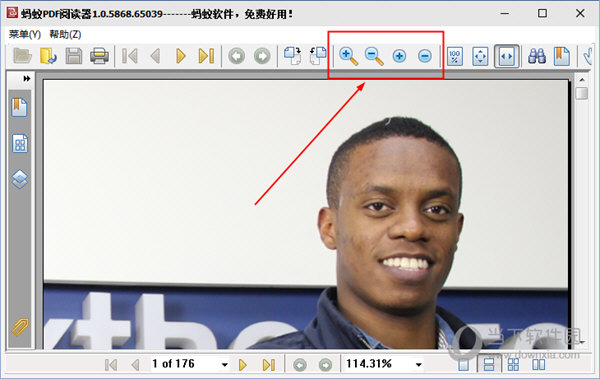Navigate forward to next view in top toolbar
600x379 pixels.
click(262, 56)
